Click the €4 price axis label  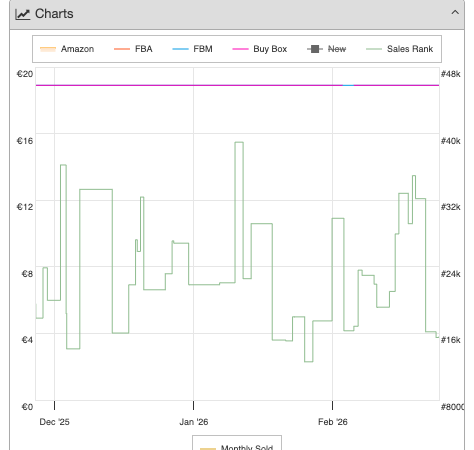click(27, 340)
